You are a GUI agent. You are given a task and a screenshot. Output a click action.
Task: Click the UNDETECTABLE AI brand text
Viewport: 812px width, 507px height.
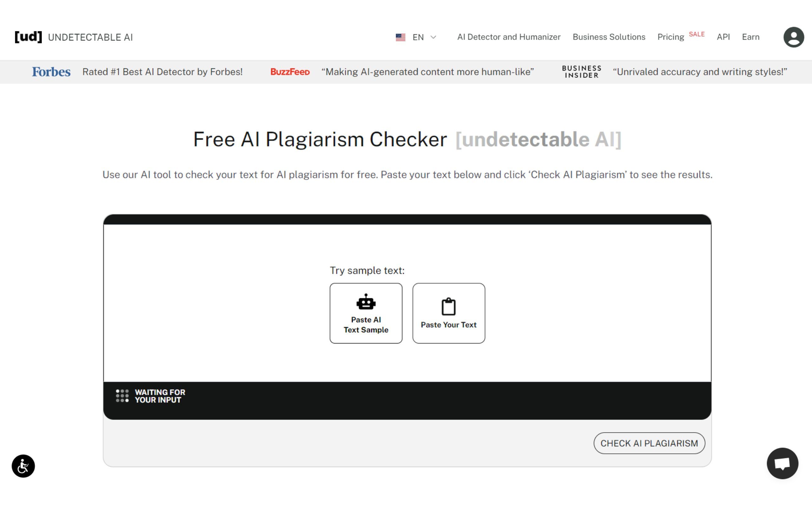click(x=90, y=37)
